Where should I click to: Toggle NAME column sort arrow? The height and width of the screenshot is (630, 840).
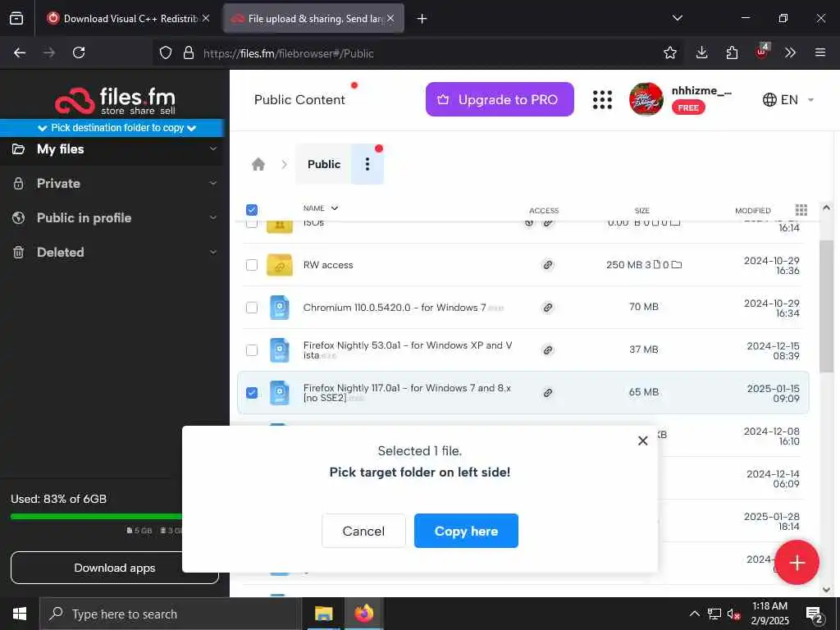point(335,208)
